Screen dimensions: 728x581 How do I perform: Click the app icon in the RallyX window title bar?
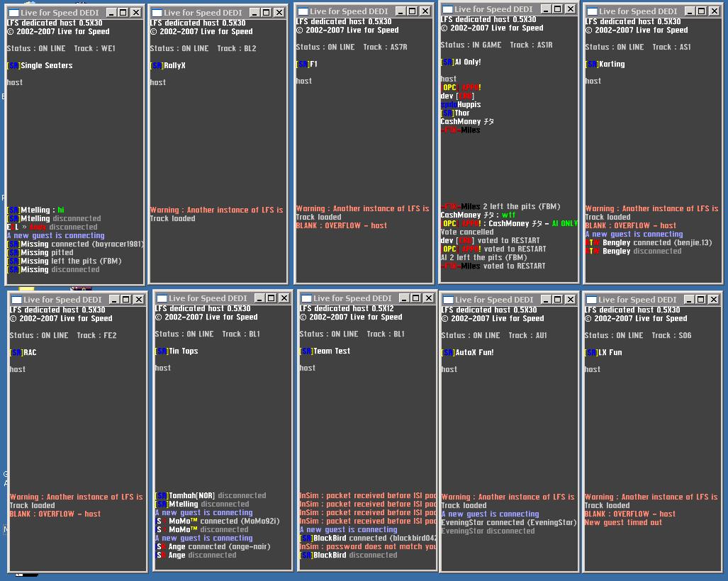point(157,13)
